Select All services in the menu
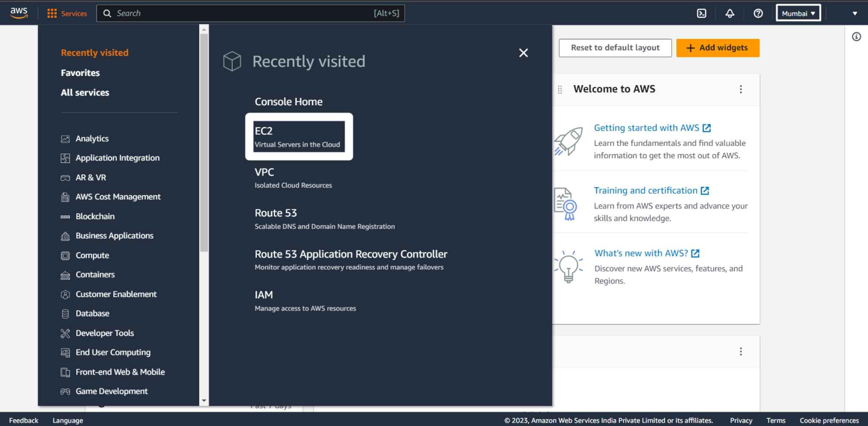The image size is (868, 426). pos(85,92)
